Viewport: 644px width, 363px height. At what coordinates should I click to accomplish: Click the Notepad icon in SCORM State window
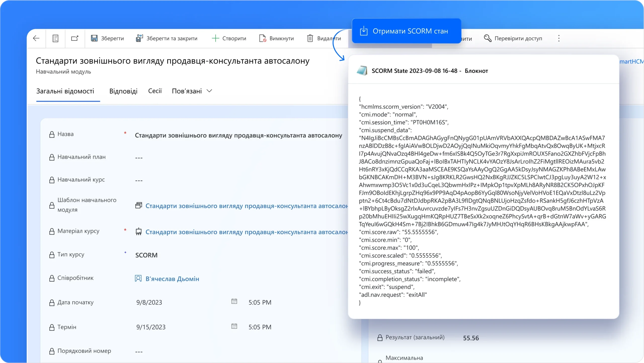[x=362, y=71]
